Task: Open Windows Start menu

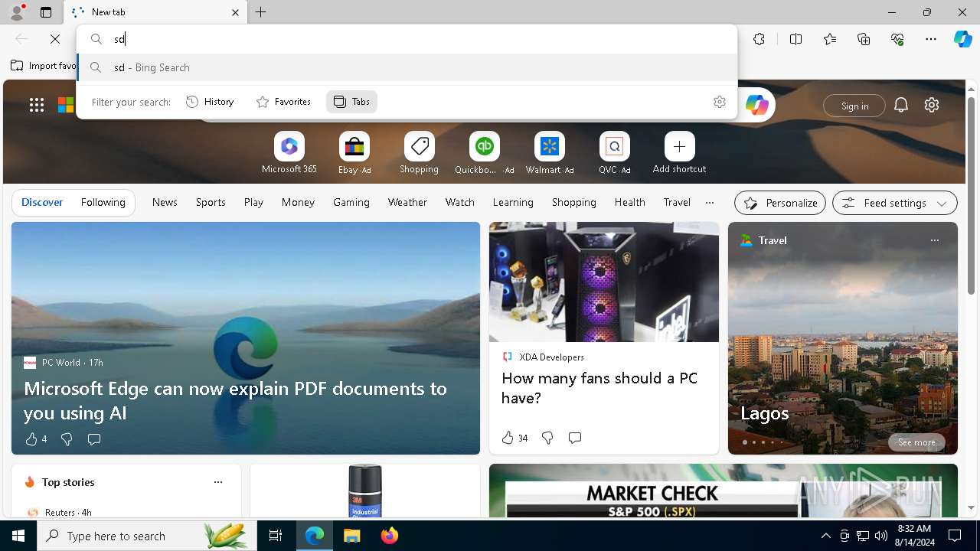Action: 18,536
